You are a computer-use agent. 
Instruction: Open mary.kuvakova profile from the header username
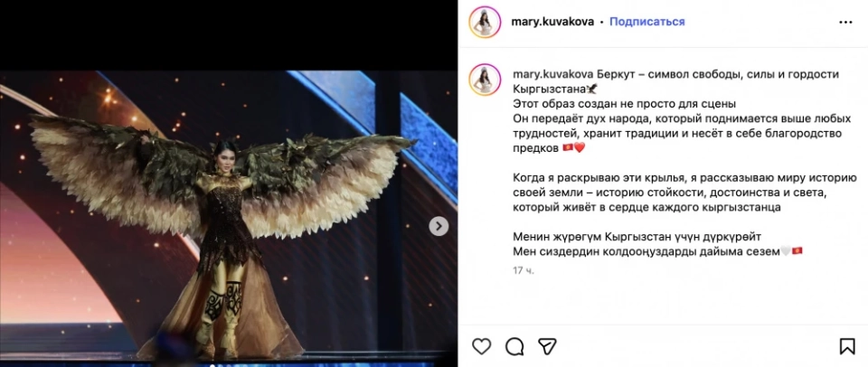coord(552,22)
